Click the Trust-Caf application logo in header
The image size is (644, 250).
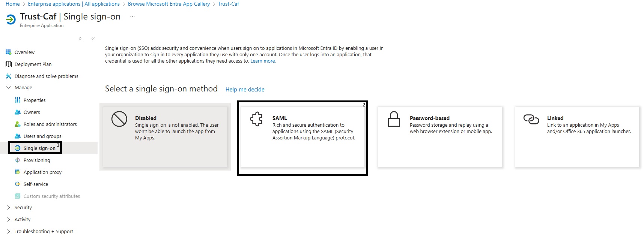(11, 19)
